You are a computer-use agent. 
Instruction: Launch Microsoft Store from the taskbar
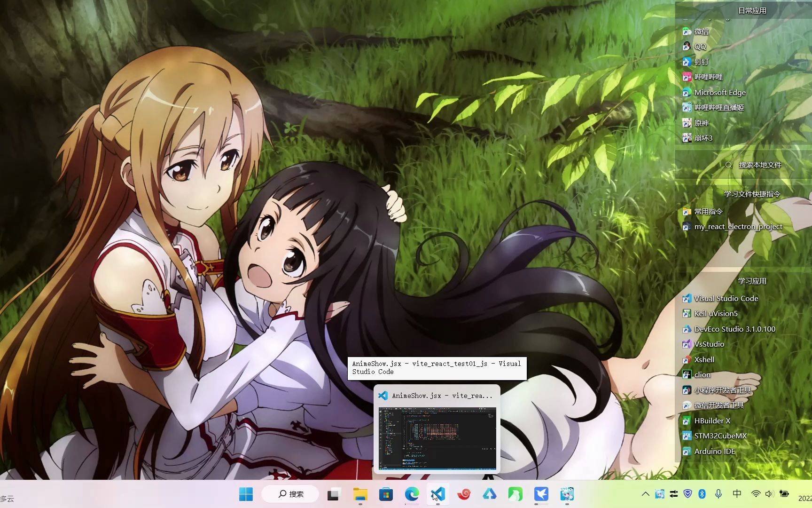click(386, 494)
